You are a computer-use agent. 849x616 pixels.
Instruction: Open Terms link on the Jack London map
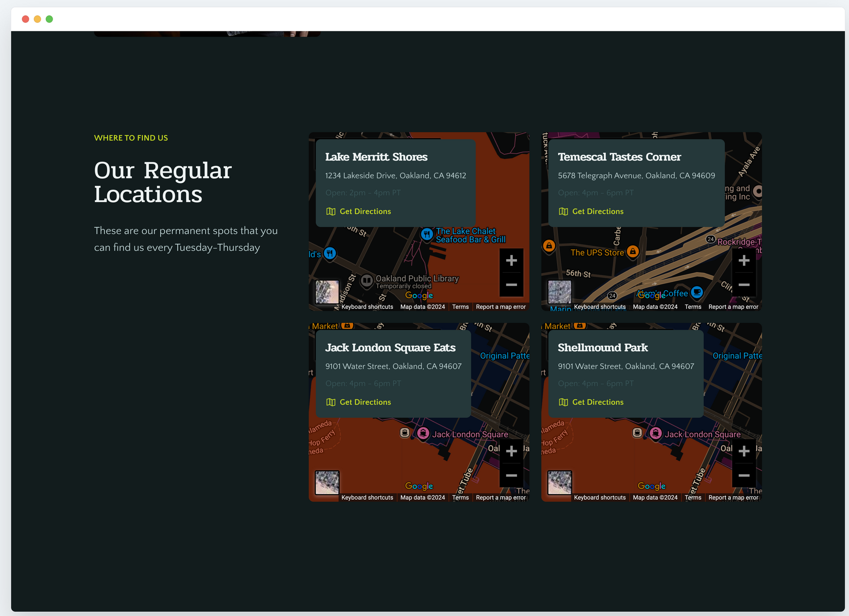click(460, 498)
